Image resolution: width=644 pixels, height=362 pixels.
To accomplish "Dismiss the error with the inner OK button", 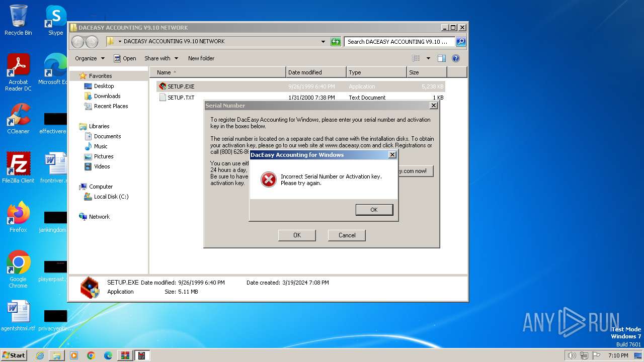I will [374, 210].
